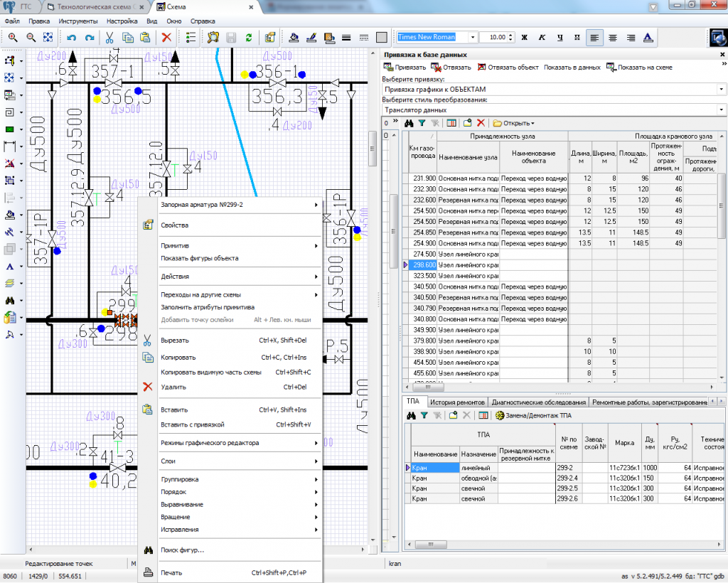Expand Транслятор данных combo box
The height and width of the screenshot is (583, 728).
point(721,110)
